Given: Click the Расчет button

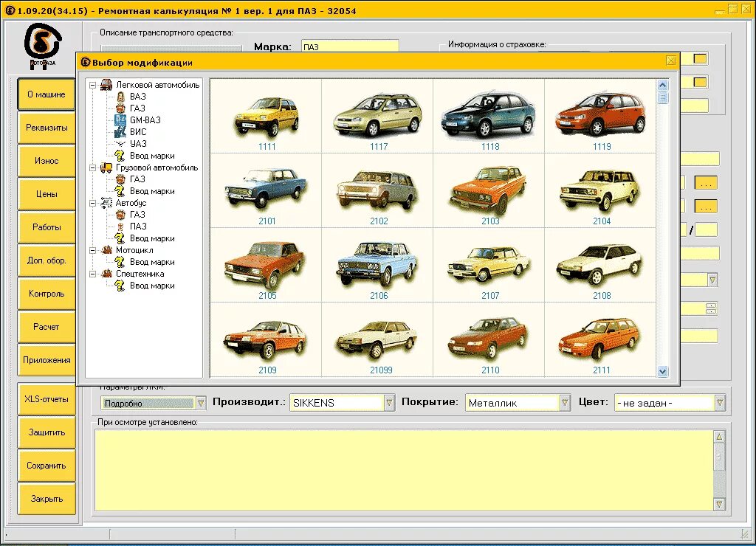Looking at the screenshot, I should click(47, 327).
